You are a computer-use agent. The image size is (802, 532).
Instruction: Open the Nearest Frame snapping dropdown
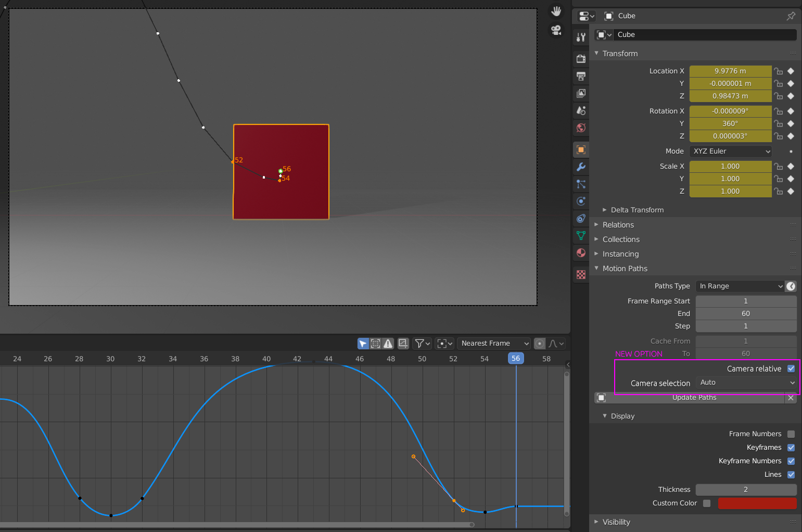494,344
